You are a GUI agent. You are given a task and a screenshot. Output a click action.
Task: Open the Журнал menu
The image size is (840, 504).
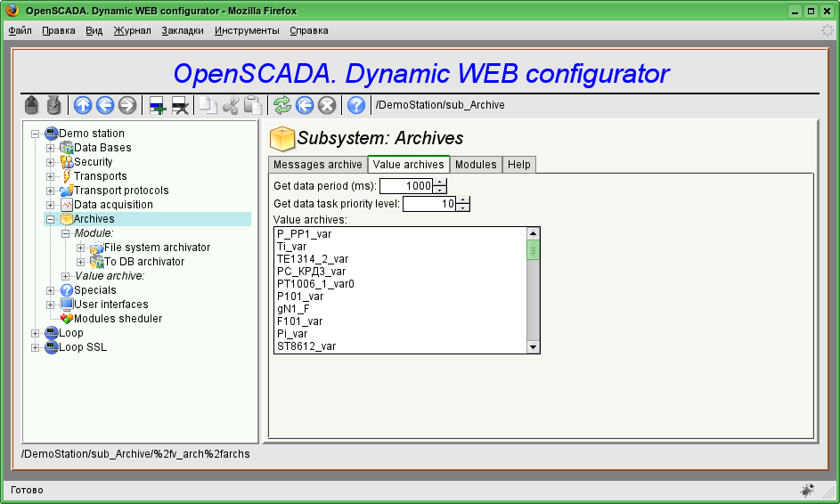click(x=133, y=30)
